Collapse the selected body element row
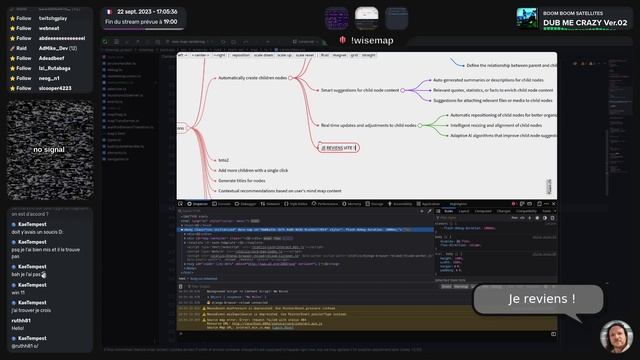 pos(182,230)
